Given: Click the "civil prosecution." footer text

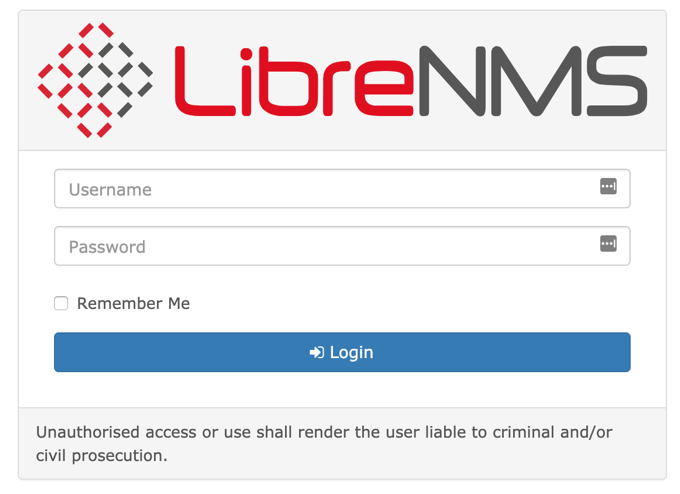Looking at the screenshot, I should coord(101,456).
